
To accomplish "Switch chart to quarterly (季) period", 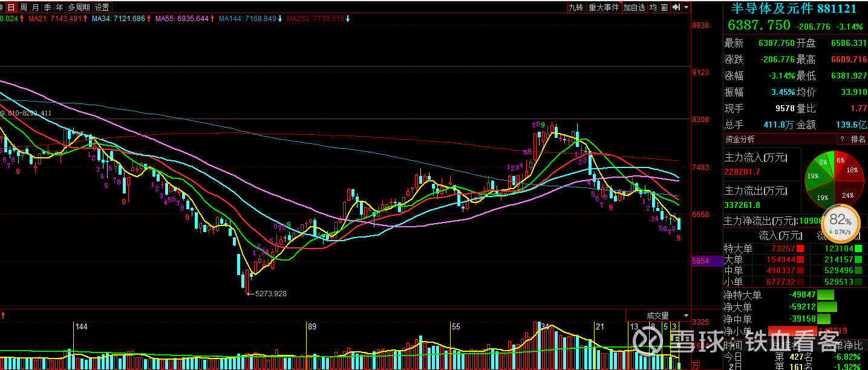I will coord(47,7).
